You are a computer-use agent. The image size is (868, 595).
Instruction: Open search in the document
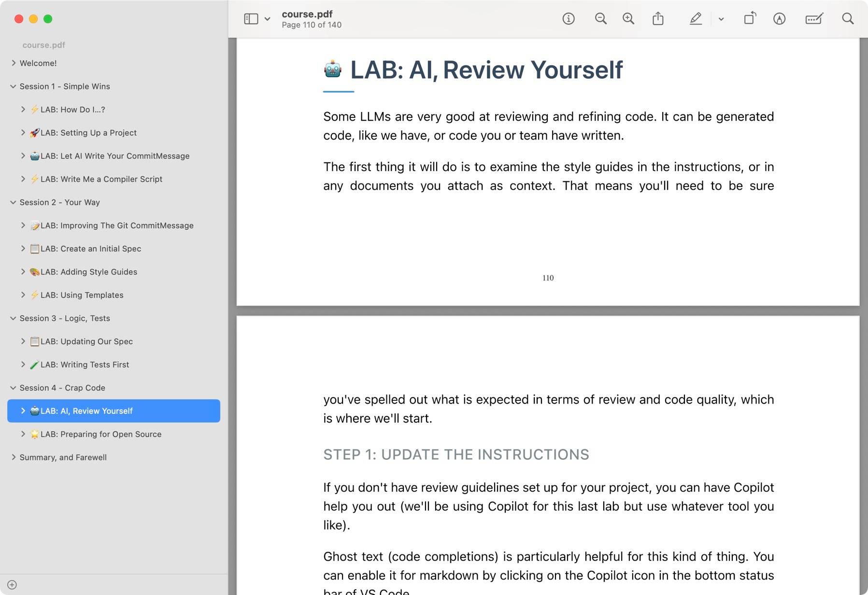pyautogui.click(x=848, y=19)
